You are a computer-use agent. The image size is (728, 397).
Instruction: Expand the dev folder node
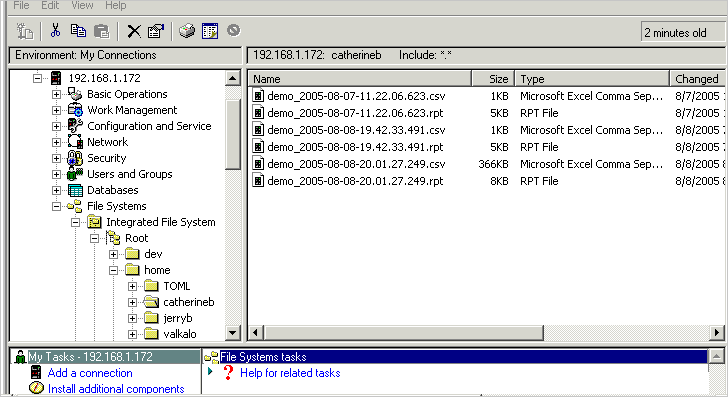tap(113, 254)
